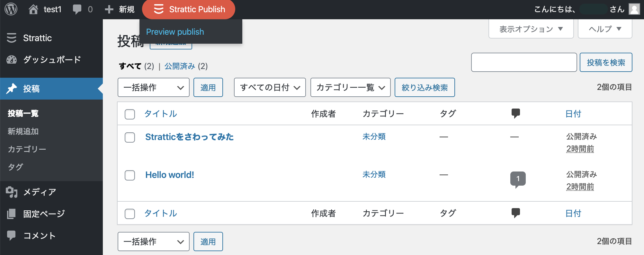Viewport: 644px width, 255px height.
Task: Open the user avatar profile
Action: 634,9
